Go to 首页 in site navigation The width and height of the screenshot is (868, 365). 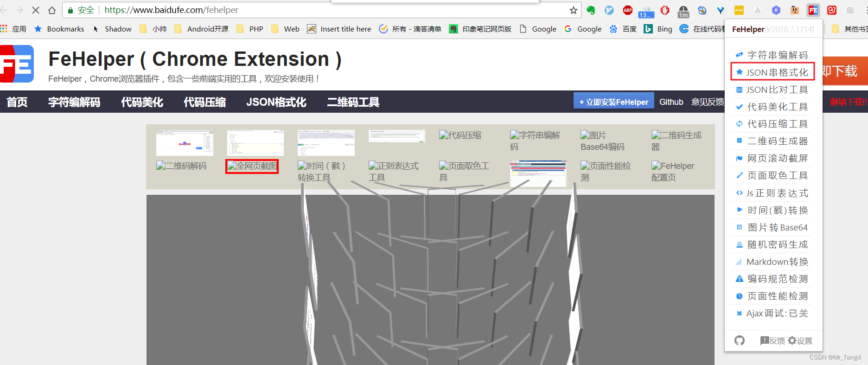[x=17, y=102]
